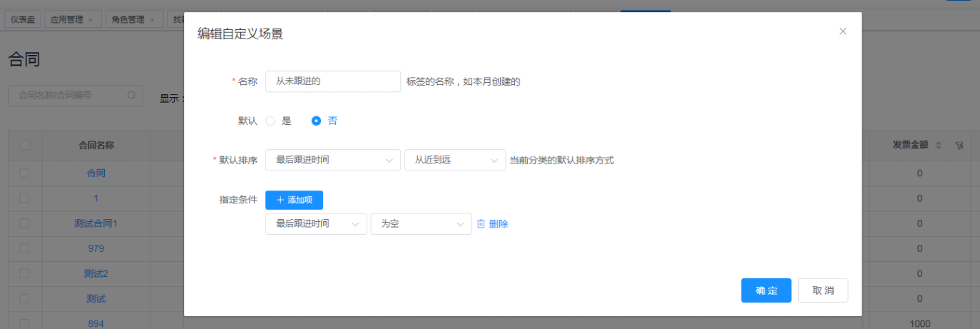
Task: Click the 1000 invoice amount cell
Action: point(920,323)
